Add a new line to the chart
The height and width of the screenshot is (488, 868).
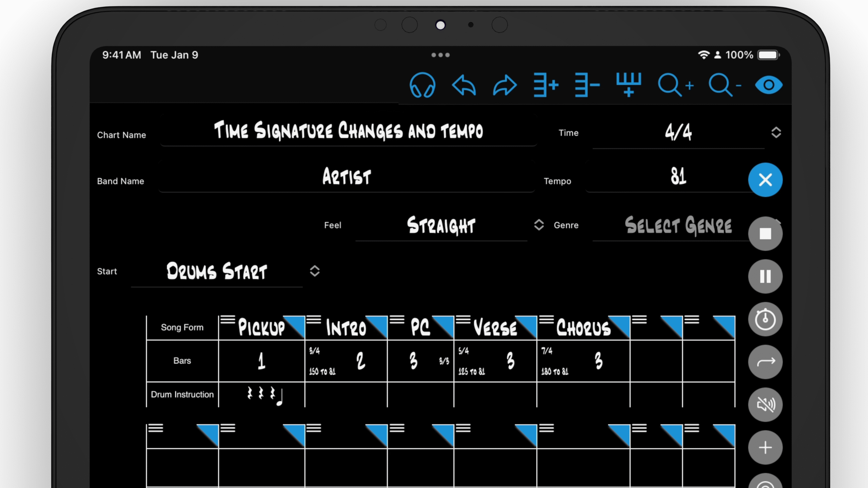click(545, 85)
